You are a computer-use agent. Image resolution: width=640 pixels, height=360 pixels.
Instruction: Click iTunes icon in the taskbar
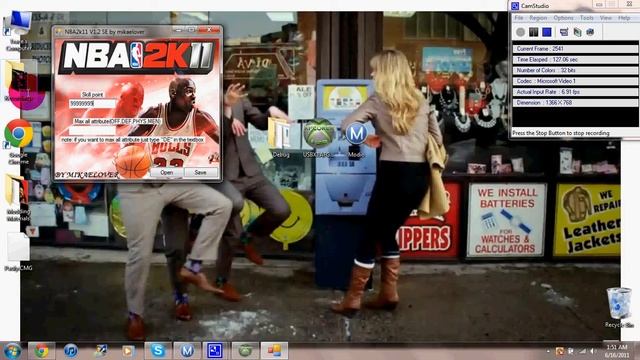click(71, 351)
